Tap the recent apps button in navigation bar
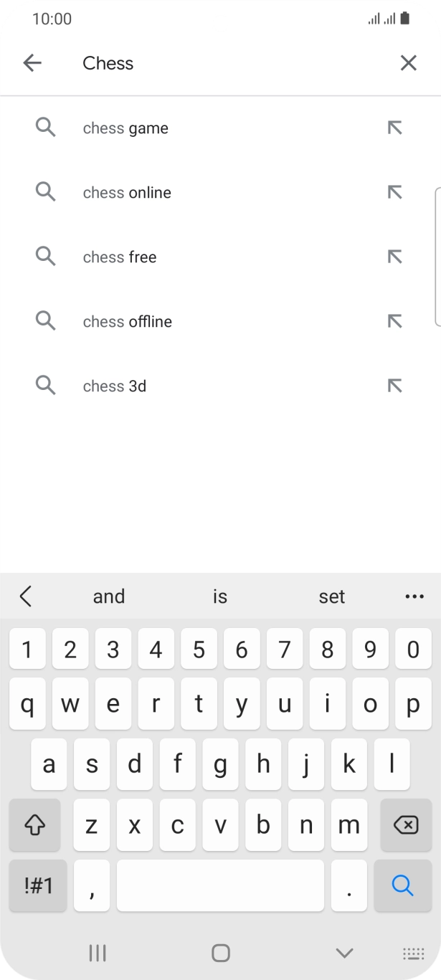 pos(97,953)
